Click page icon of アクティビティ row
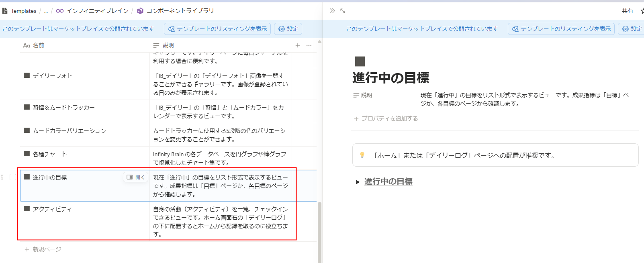 [27, 209]
